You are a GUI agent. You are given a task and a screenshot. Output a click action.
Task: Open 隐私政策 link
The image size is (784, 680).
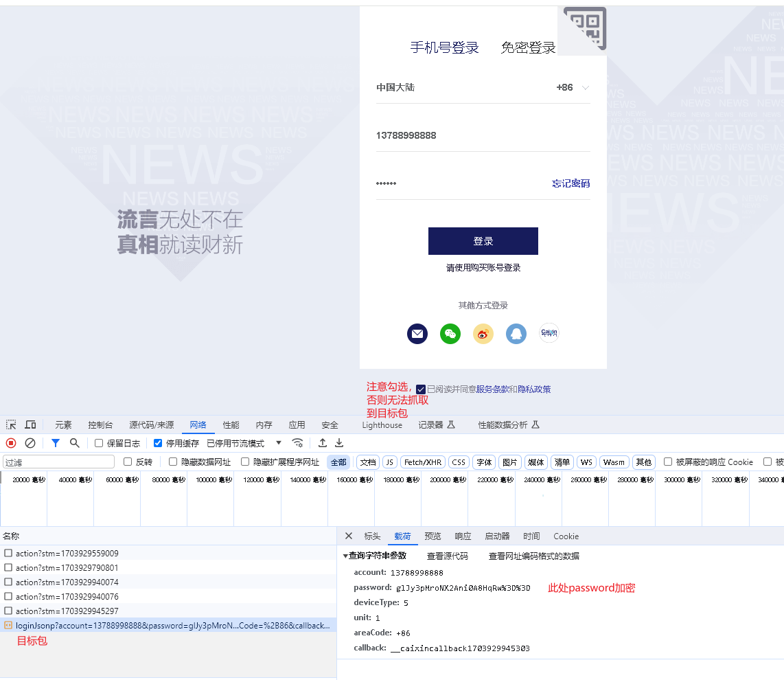coord(534,389)
